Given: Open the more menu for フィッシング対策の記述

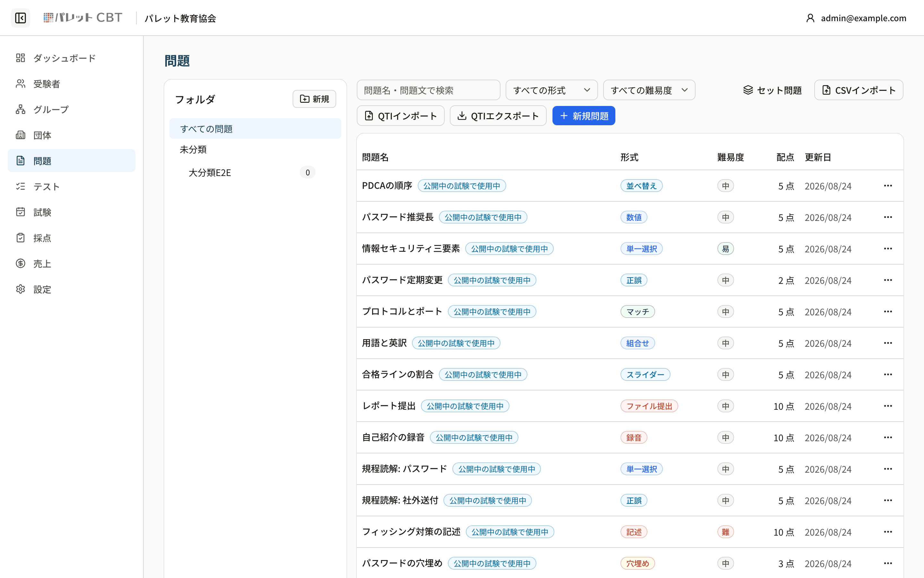Looking at the screenshot, I should point(888,532).
